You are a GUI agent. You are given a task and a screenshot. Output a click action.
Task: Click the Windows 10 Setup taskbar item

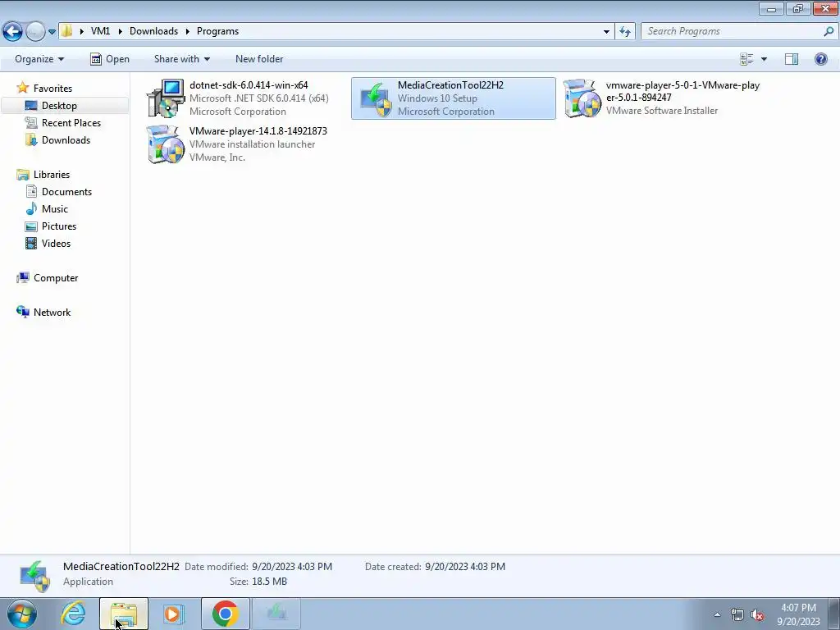276,614
